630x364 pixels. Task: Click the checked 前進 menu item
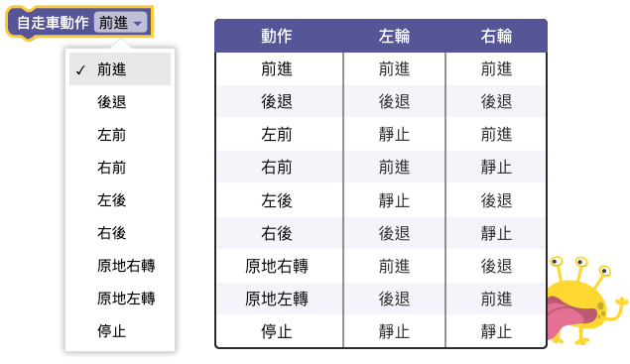click(x=120, y=69)
